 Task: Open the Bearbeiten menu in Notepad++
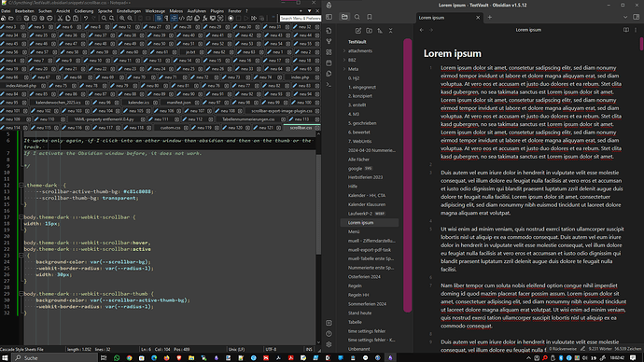24,11
